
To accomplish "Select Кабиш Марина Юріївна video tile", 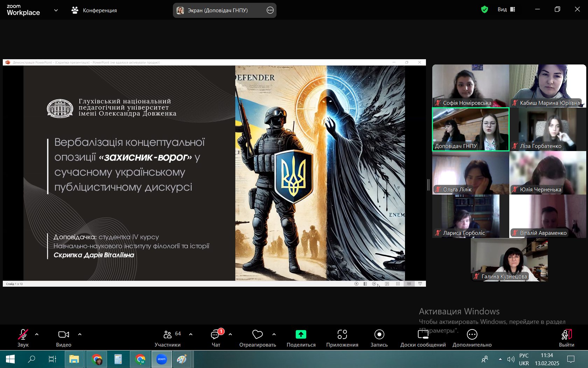I will point(548,86).
